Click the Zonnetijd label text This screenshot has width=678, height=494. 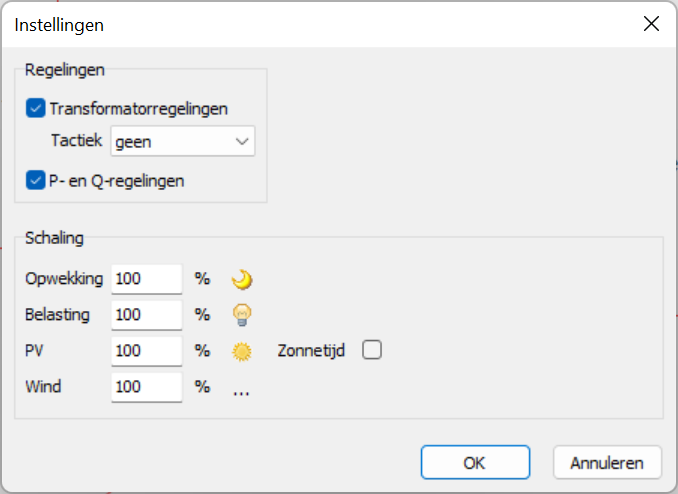tap(312, 351)
